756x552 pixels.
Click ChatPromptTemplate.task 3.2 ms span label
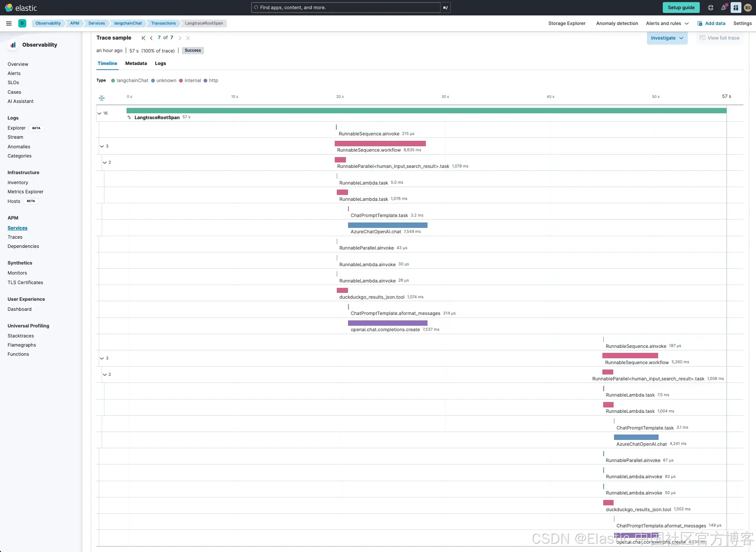coord(379,215)
